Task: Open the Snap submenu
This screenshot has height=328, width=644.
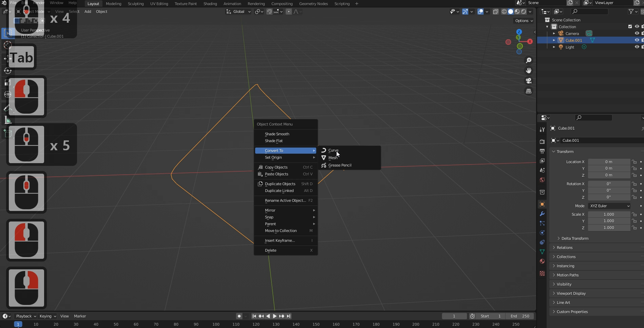Action: (286, 217)
